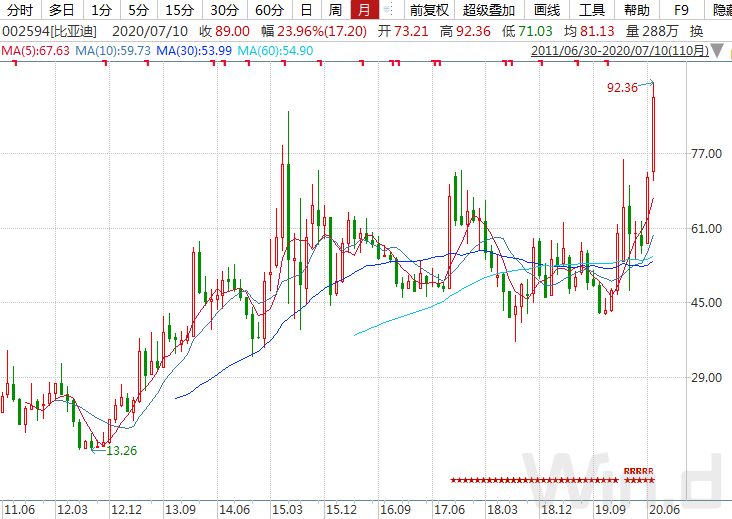732x519 pixels.
Task: Switch chart to 1分 period
Action: pos(102,10)
